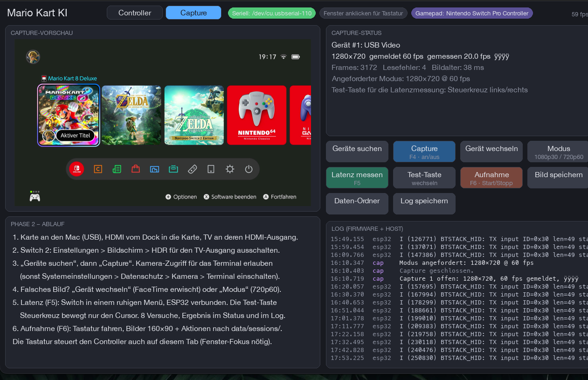Open the teal GameShare icon
588x380 pixels.
pyautogui.click(x=173, y=169)
